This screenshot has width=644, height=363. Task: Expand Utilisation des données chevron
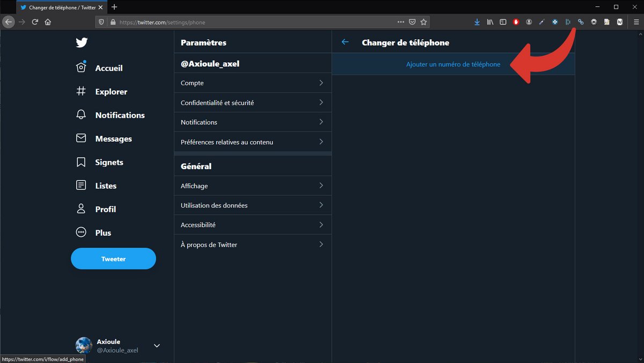pyautogui.click(x=321, y=205)
